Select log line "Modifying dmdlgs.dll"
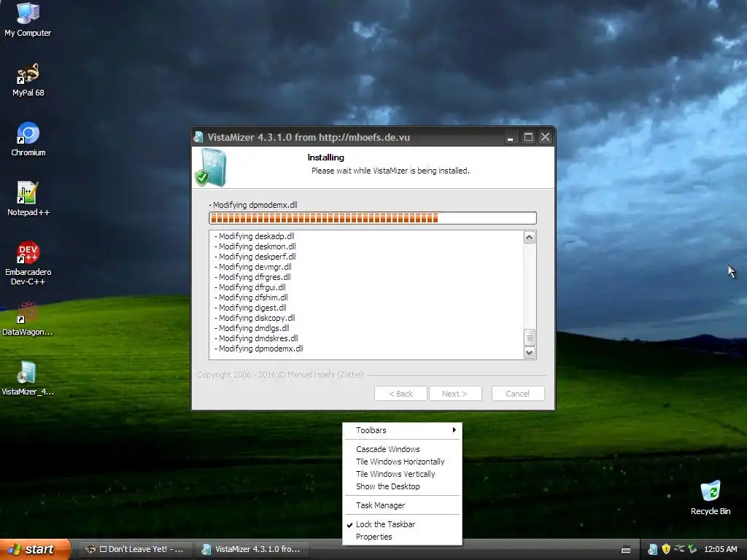Screen dimensions: 747x560 pyautogui.click(x=252, y=328)
